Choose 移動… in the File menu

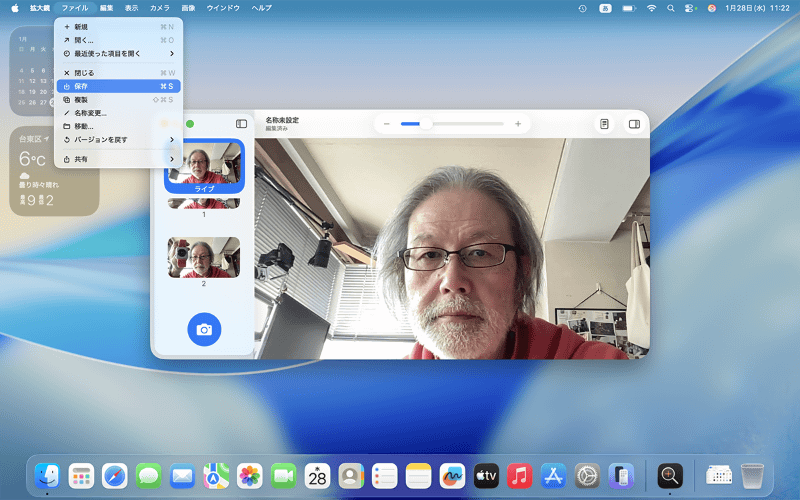pos(118,126)
